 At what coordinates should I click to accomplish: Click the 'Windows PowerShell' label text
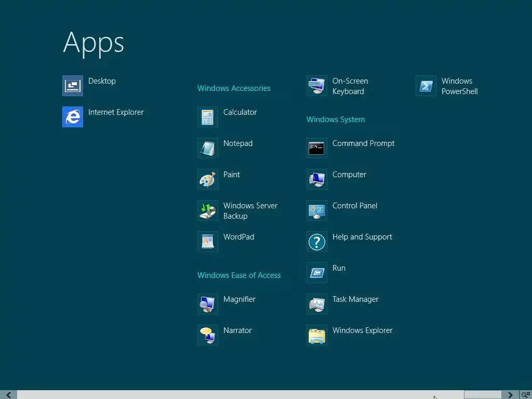pyautogui.click(x=459, y=86)
